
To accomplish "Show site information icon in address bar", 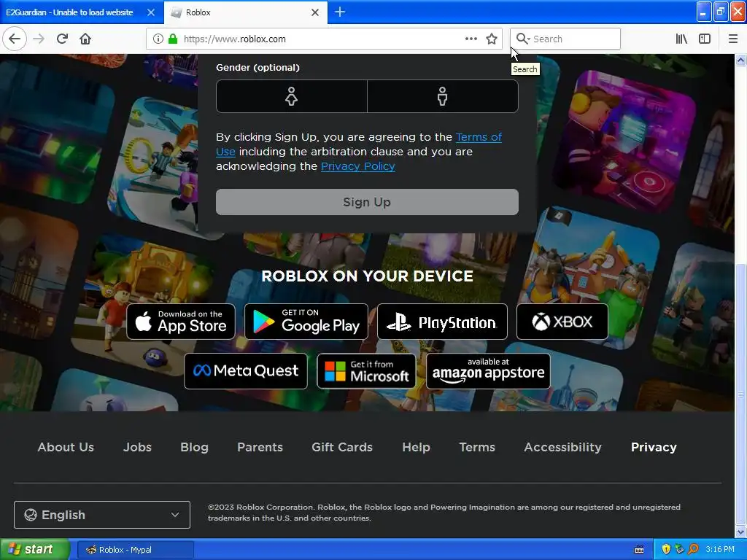I will pos(158,39).
